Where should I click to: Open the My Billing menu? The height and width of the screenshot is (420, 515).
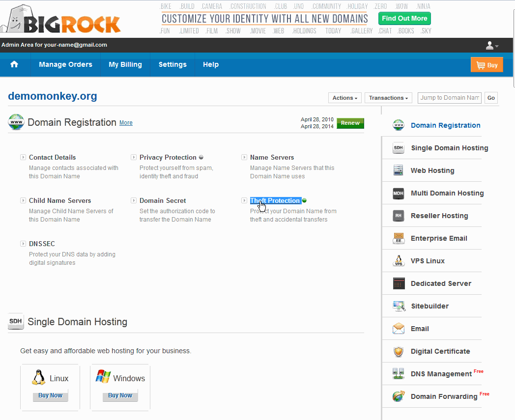point(125,64)
